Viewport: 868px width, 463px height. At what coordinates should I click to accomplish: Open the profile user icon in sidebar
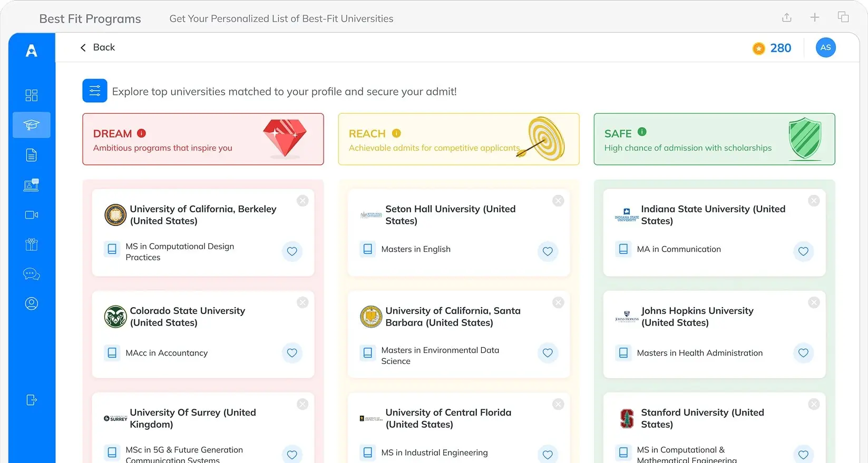[32, 303]
